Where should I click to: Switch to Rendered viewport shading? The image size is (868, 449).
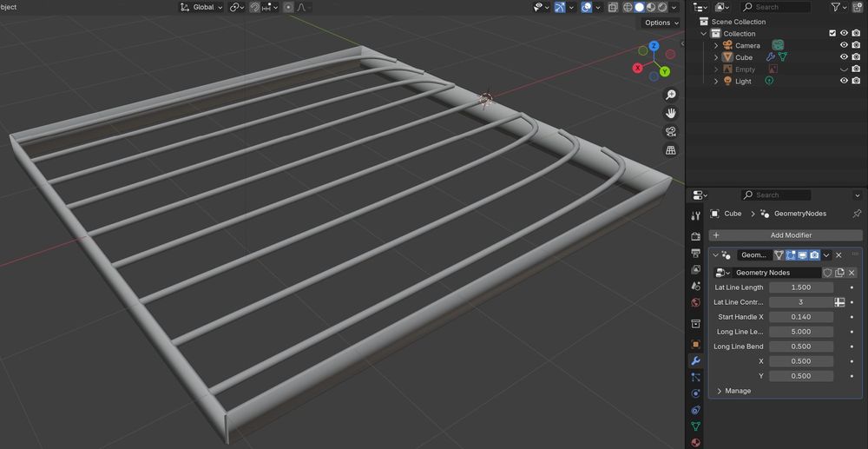pyautogui.click(x=662, y=7)
